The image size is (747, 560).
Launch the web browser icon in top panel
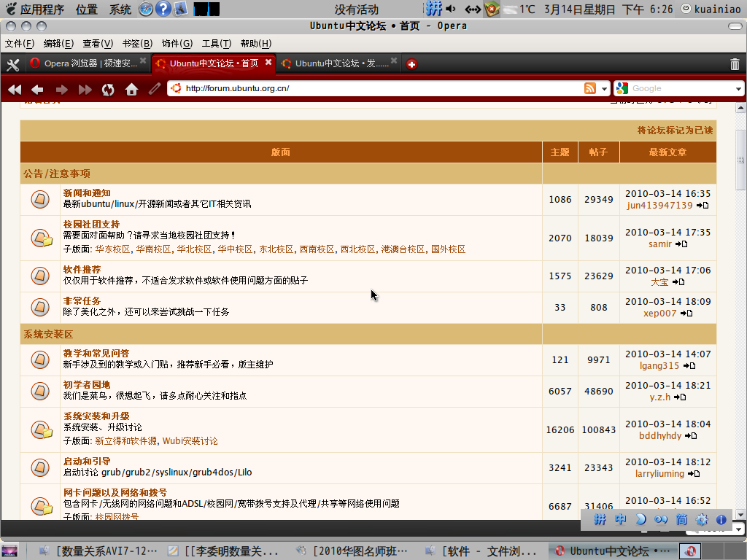click(145, 9)
